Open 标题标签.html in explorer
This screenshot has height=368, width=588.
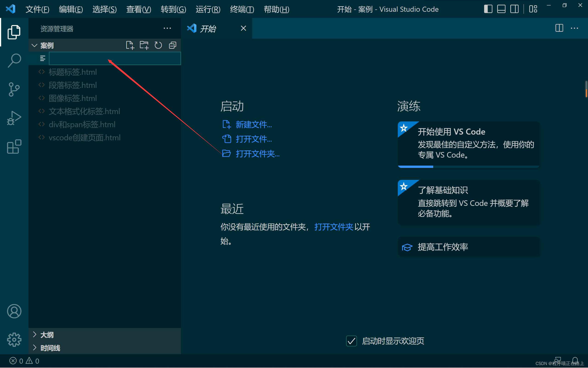(105, 72)
